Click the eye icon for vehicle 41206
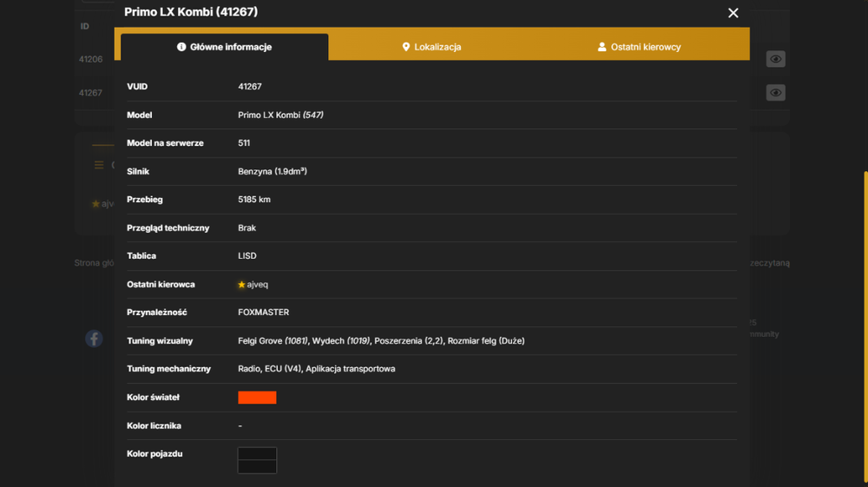This screenshot has height=487, width=868. tap(775, 59)
